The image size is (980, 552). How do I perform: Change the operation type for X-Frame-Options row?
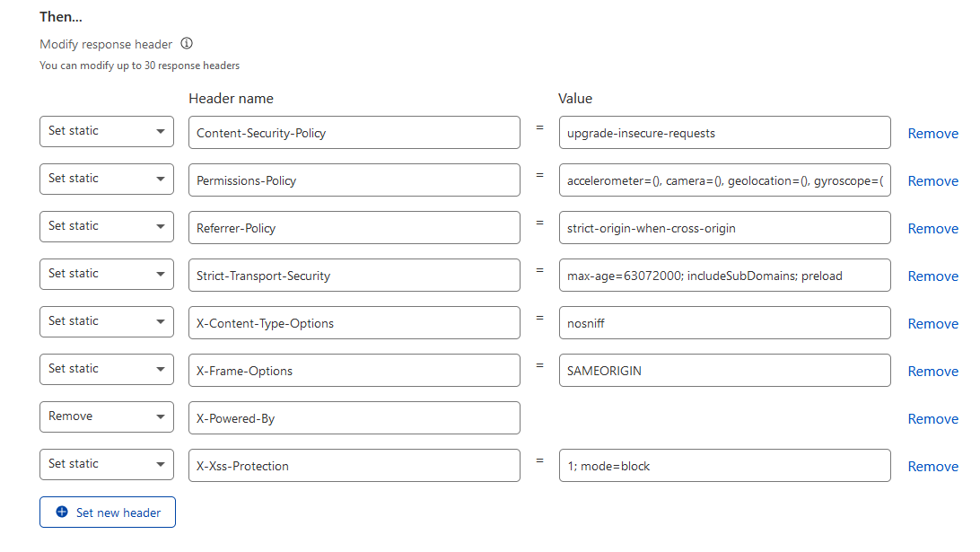[107, 370]
